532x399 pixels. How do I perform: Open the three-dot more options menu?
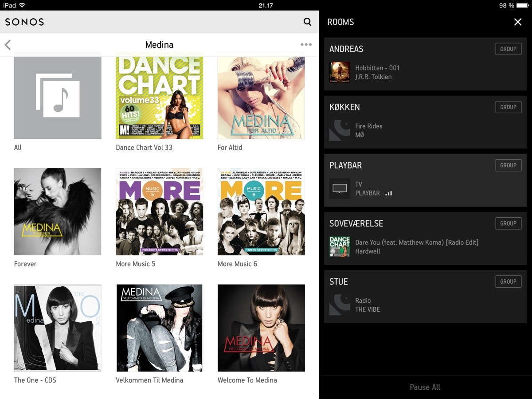pos(306,44)
